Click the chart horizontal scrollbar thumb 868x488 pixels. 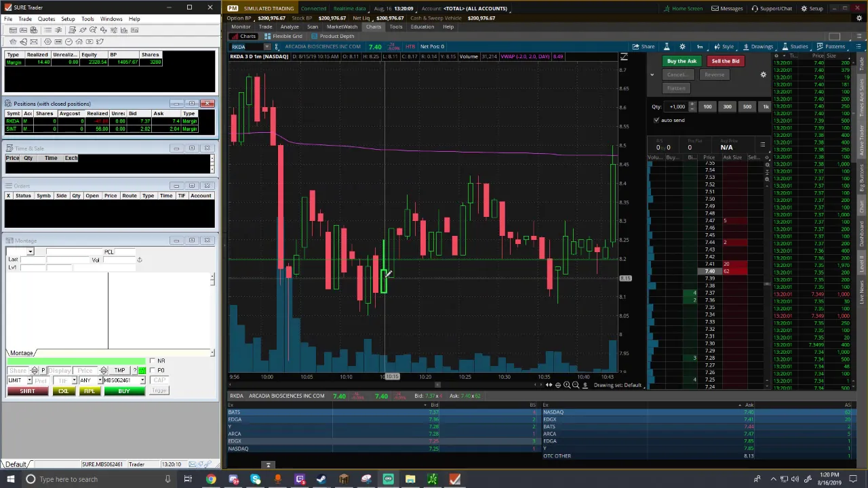pos(437,385)
